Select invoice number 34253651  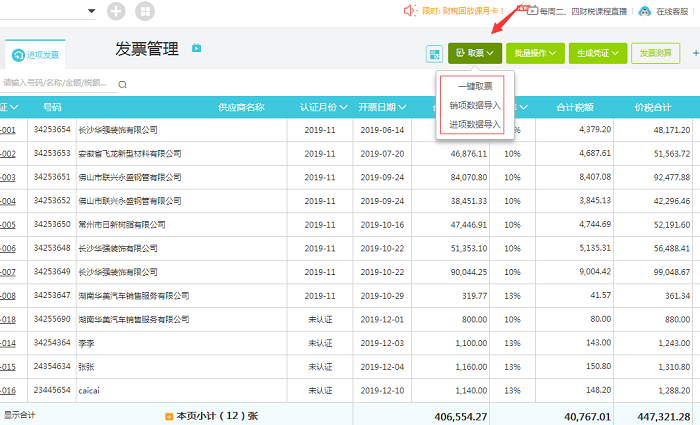(x=52, y=177)
